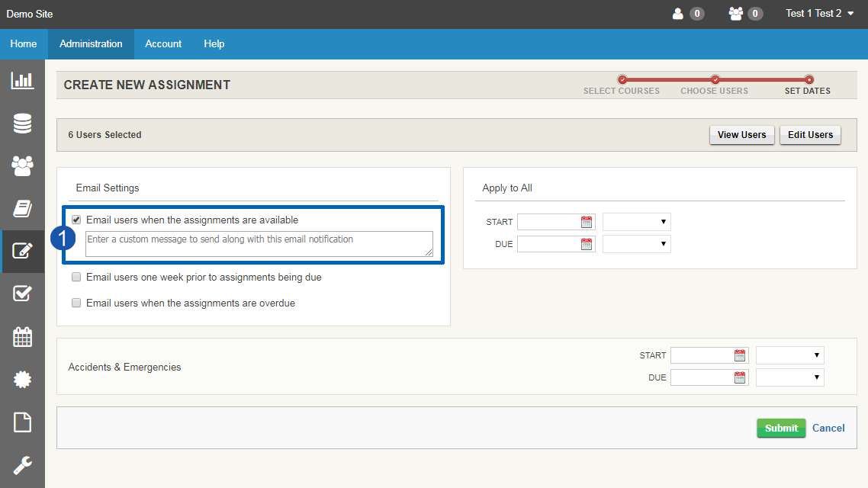868x488 pixels.
Task: Open the Help menu
Action: click(x=214, y=43)
